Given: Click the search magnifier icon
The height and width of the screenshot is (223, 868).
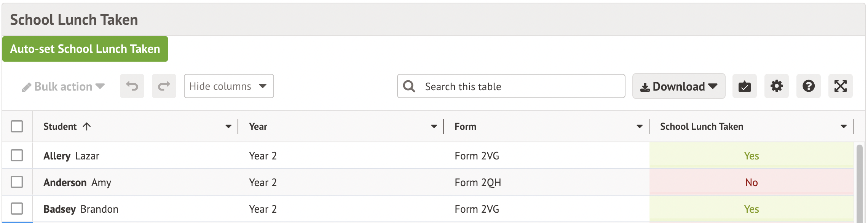Looking at the screenshot, I should pos(409,86).
